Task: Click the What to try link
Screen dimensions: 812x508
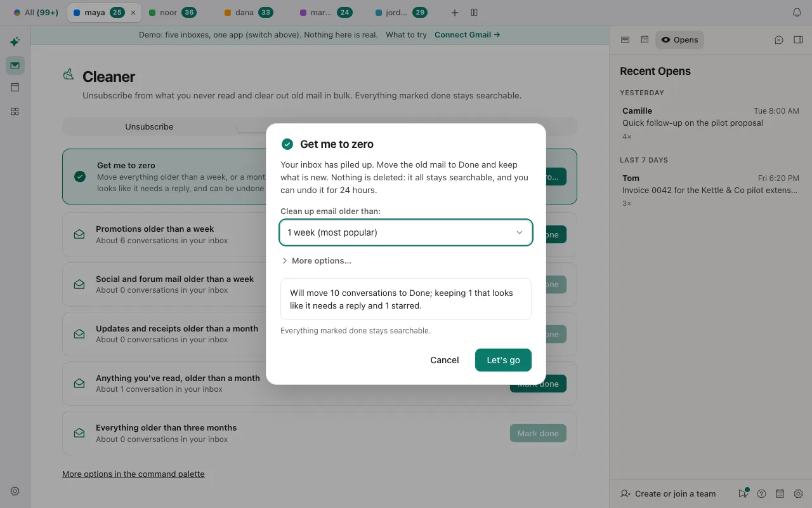Action: (x=406, y=35)
